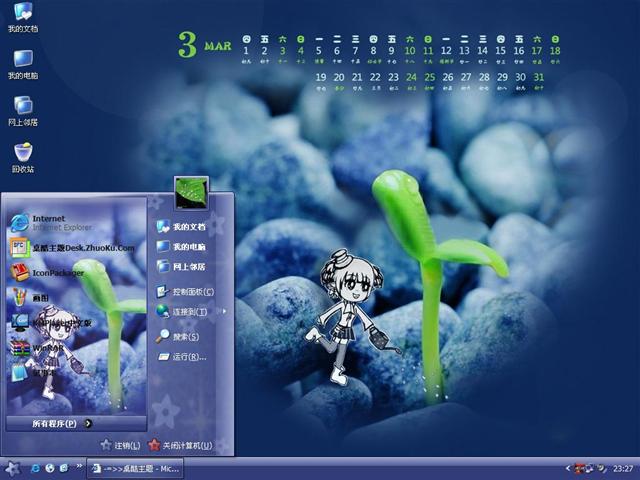Open the 我的文档 desktop icon
The width and height of the screenshot is (640, 480).
(x=23, y=16)
